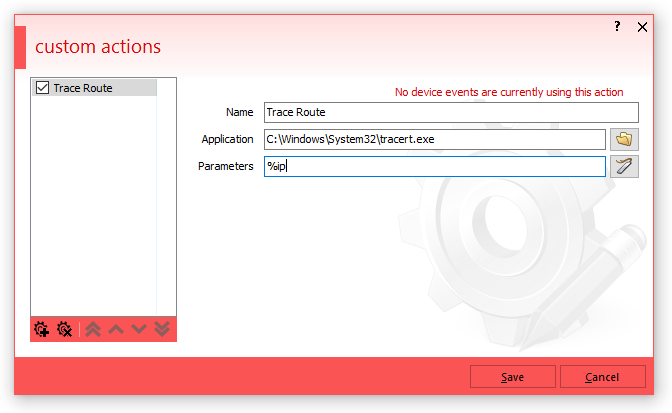672x413 pixels.
Task: Move action to top with double-up arrow
Action: coord(93,329)
